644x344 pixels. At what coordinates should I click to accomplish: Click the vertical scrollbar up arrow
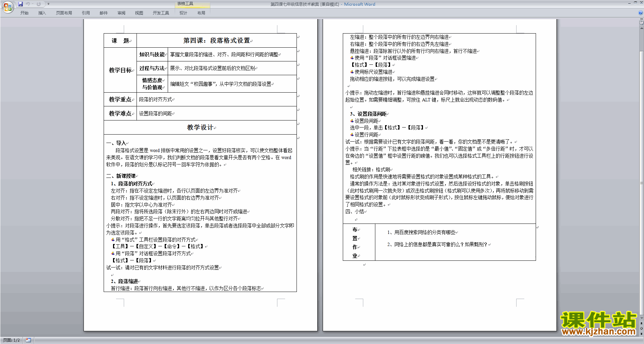[x=641, y=29]
